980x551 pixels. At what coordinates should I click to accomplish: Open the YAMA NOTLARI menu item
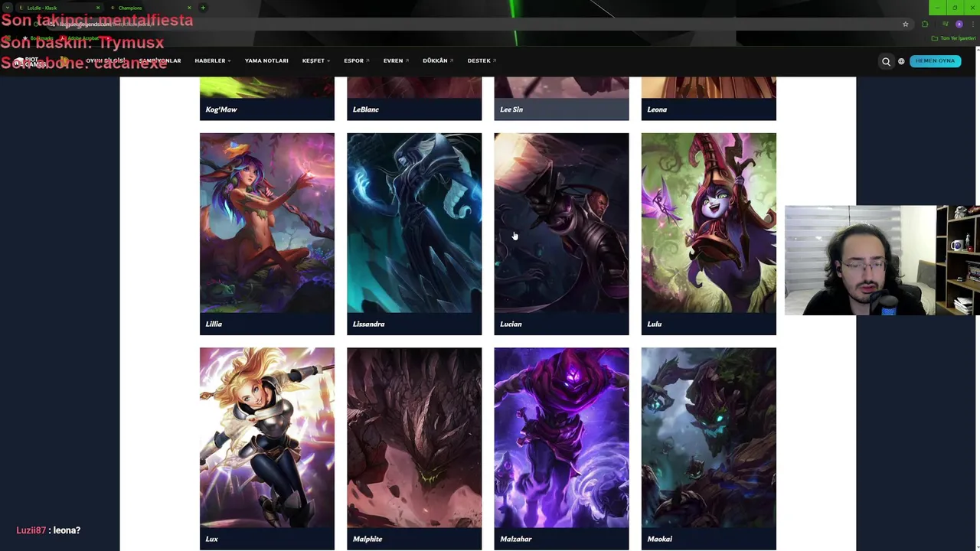tap(266, 60)
